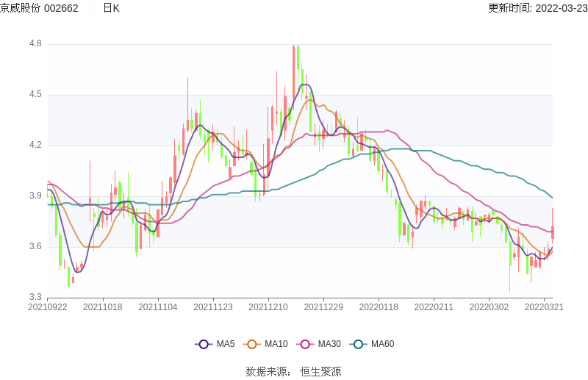Click the 数据来源 label below the legend
Image resolution: width=588 pixels, height=380 pixels.
[x=268, y=372]
